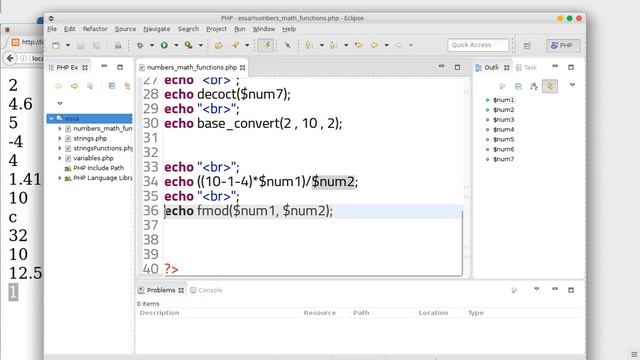Open the Run menu
Viewport: 640px width, 360px height.
pos(240,29)
